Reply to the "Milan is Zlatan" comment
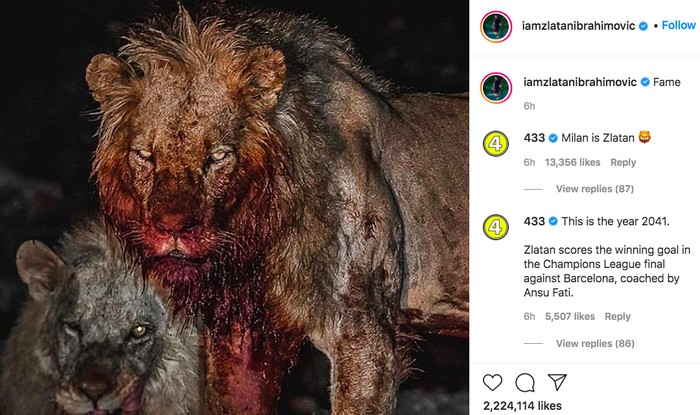700x415 pixels. click(623, 162)
